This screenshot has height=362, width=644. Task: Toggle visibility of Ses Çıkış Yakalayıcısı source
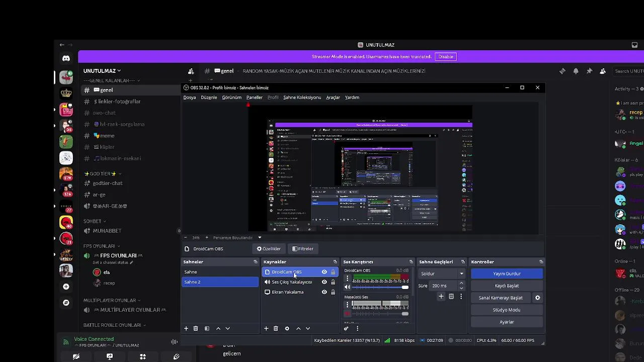[324, 282]
